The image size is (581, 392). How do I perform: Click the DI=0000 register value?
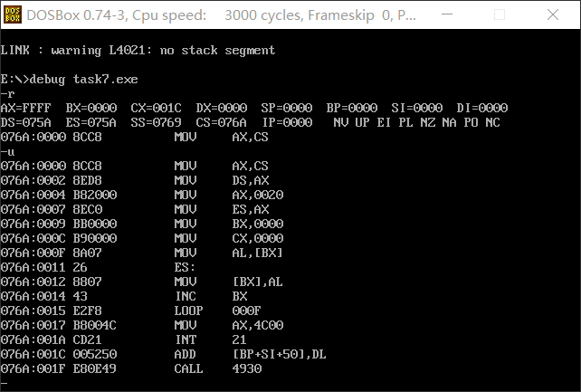[x=482, y=109]
